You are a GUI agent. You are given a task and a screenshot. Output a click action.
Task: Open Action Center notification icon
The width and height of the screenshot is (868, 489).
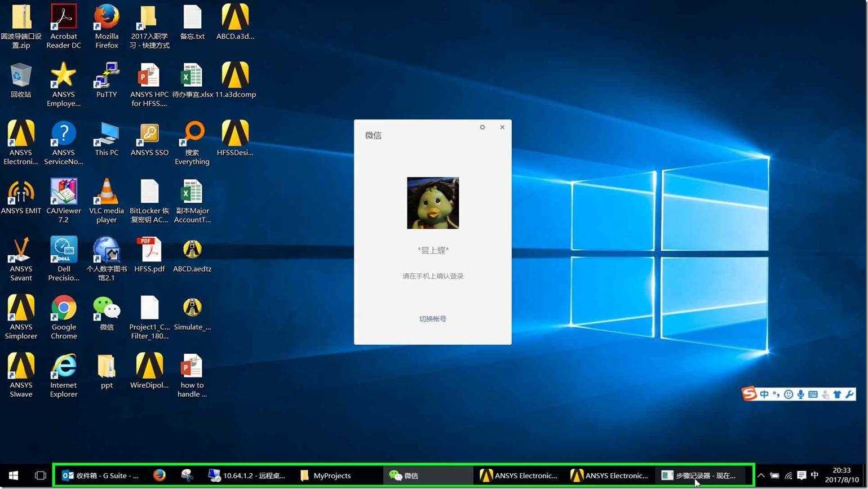(x=801, y=475)
